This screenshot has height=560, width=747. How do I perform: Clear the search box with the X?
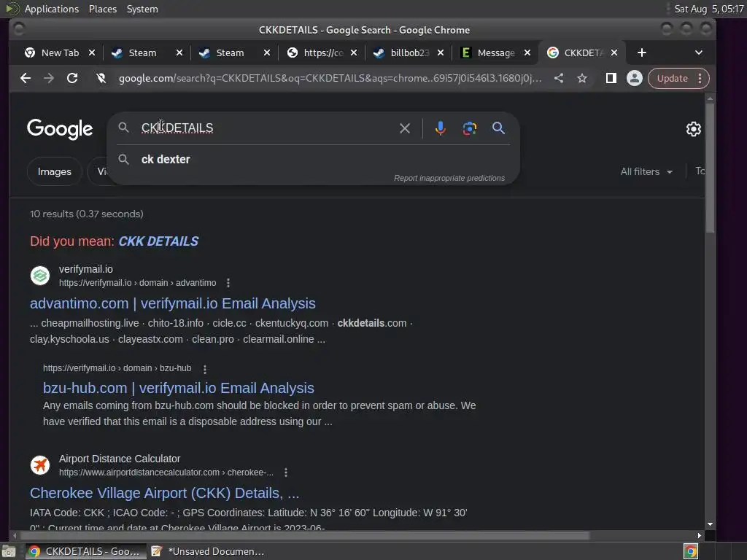coord(404,128)
